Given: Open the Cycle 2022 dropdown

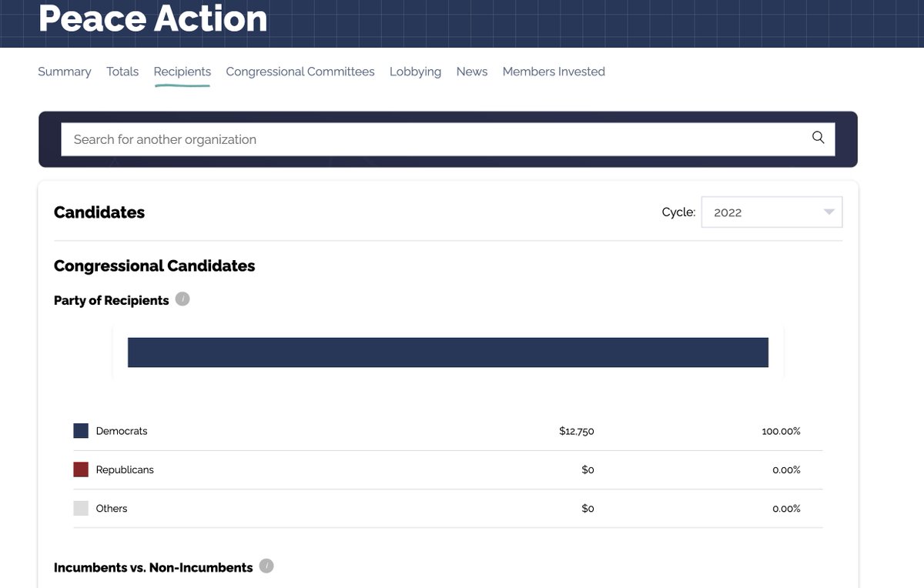Looking at the screenshot, I should pos(772,212).
